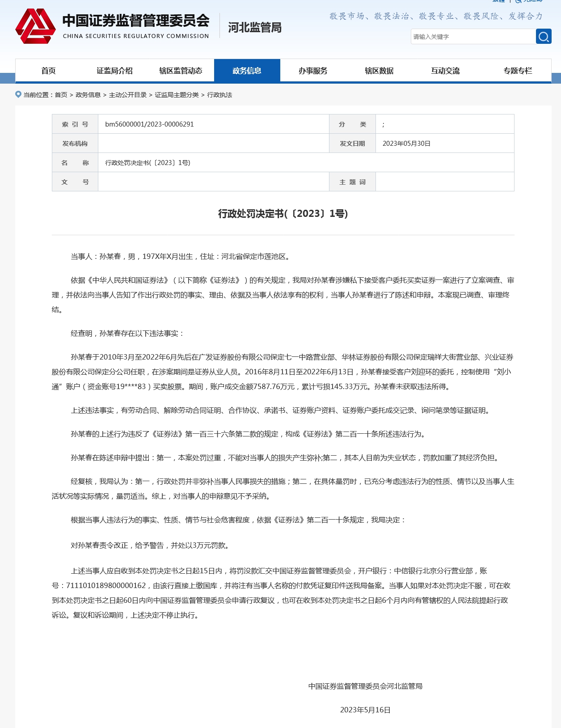
Task: Open the 办事服务 navigation tab
Action: click(x=313, y=71)
